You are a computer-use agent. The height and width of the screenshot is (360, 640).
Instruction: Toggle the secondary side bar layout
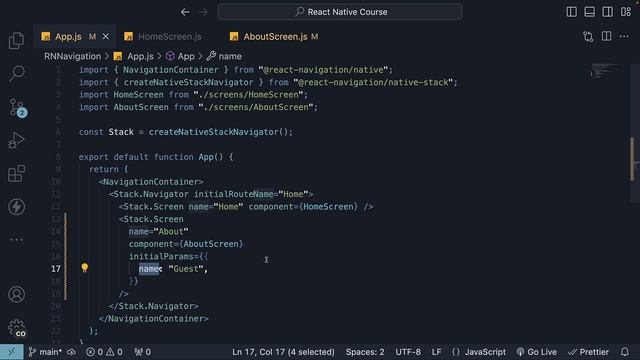pyautogui.click(x=607, y=12)
